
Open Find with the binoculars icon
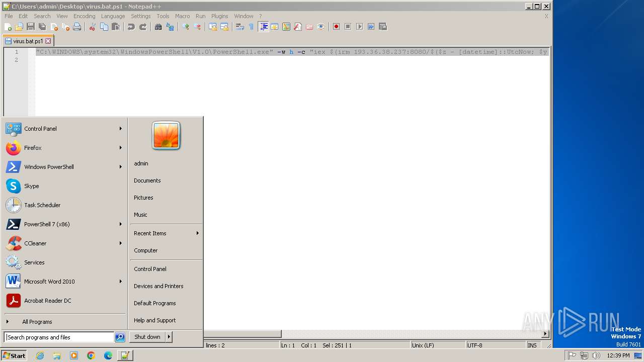click(x=158, y=27)
